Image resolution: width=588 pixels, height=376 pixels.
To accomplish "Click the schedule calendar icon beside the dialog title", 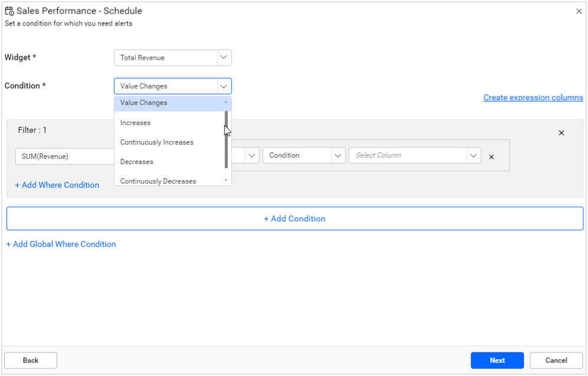I will tap(9, 11).
